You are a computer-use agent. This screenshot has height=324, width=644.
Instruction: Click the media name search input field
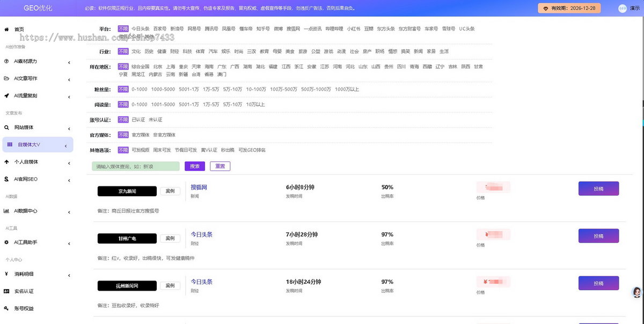click(x=136, y=167)
